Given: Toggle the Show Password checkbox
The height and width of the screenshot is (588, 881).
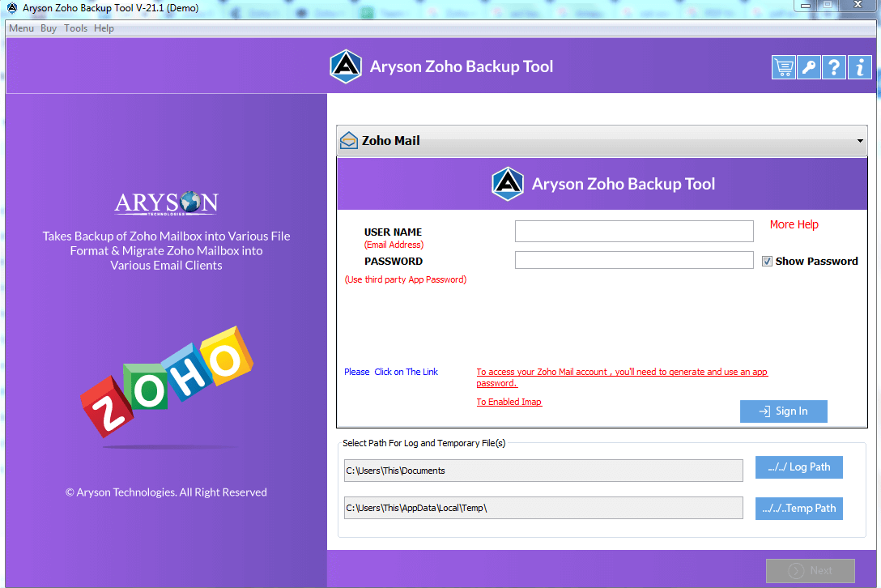Looking at the screenshot, I should click(767, 262).
